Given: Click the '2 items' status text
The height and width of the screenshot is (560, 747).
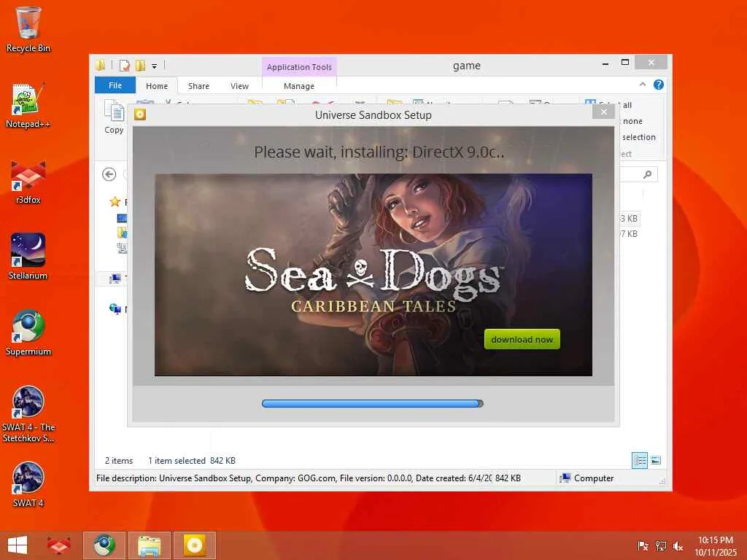Looking at the screenshot, I should tap(119, 461).
